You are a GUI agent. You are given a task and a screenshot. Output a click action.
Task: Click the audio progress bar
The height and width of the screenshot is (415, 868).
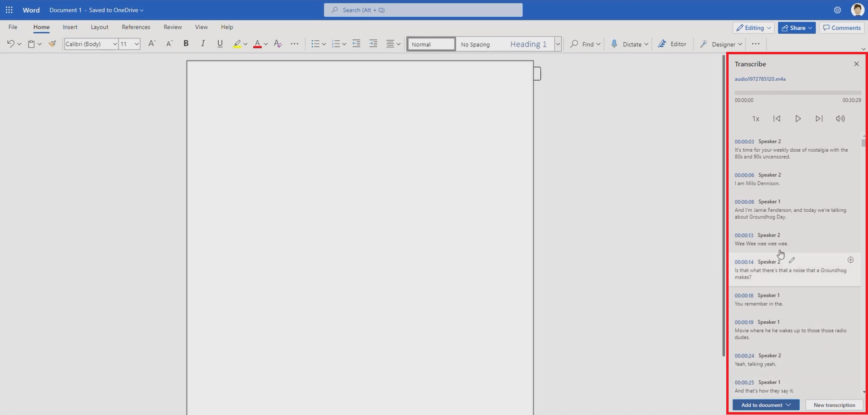pyautogui.click(x=797, y=92)
